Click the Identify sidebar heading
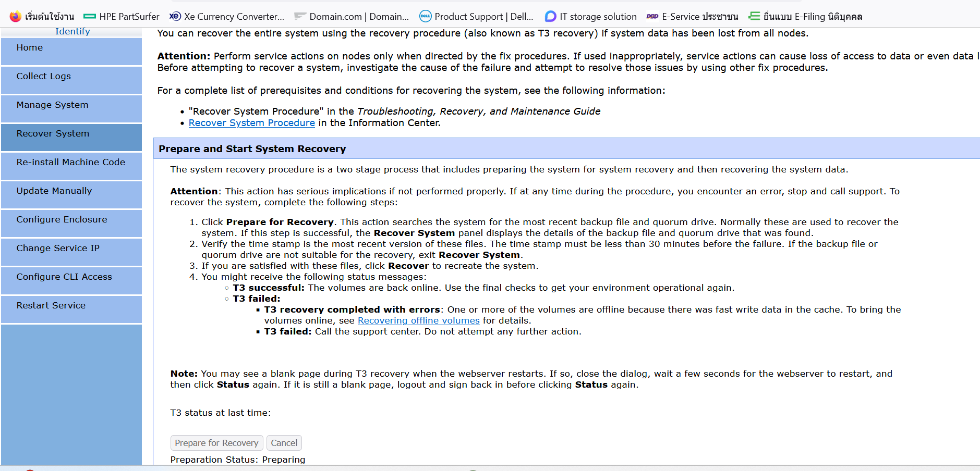980x471 pixels. point(72,31)
